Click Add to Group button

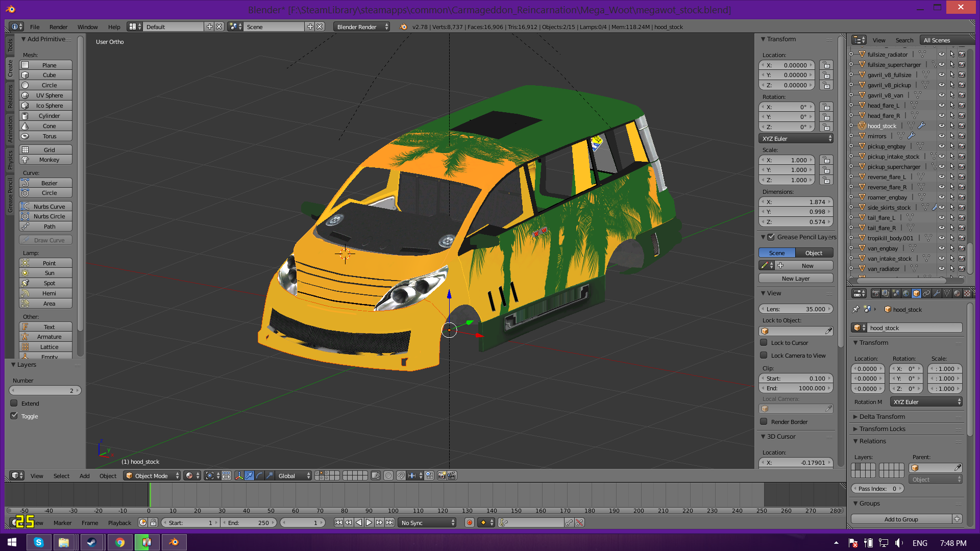[901, 519]
